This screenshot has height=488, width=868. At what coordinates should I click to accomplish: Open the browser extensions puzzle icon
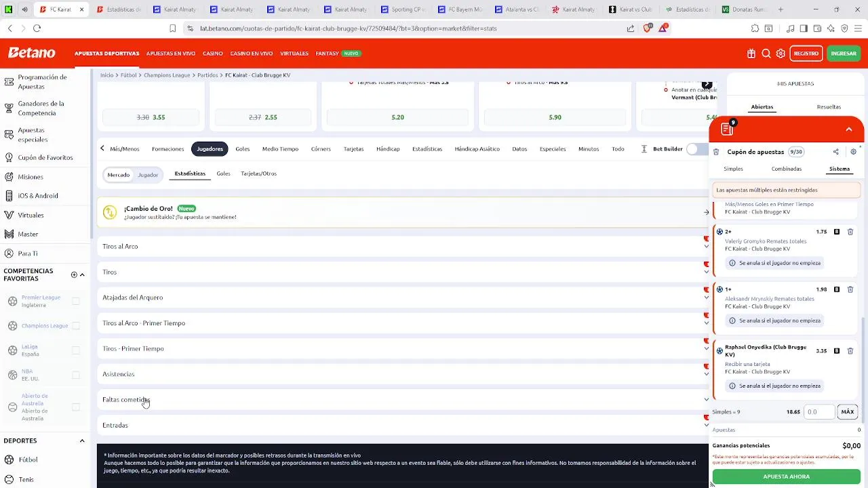755,28
